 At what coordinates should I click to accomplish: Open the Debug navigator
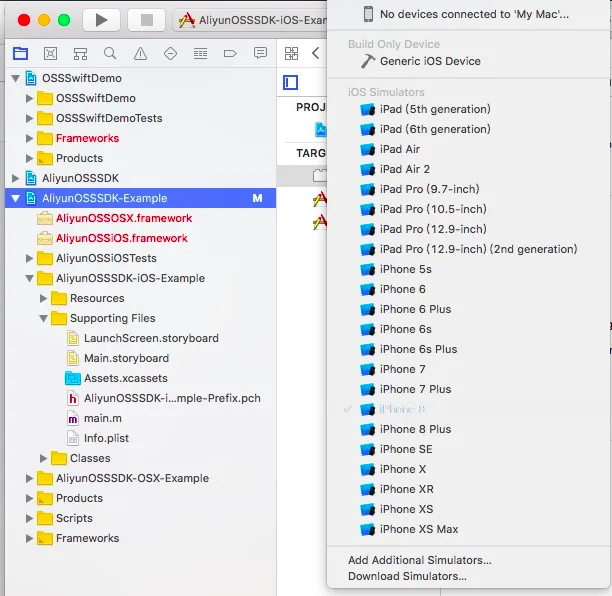coord(200,53)
